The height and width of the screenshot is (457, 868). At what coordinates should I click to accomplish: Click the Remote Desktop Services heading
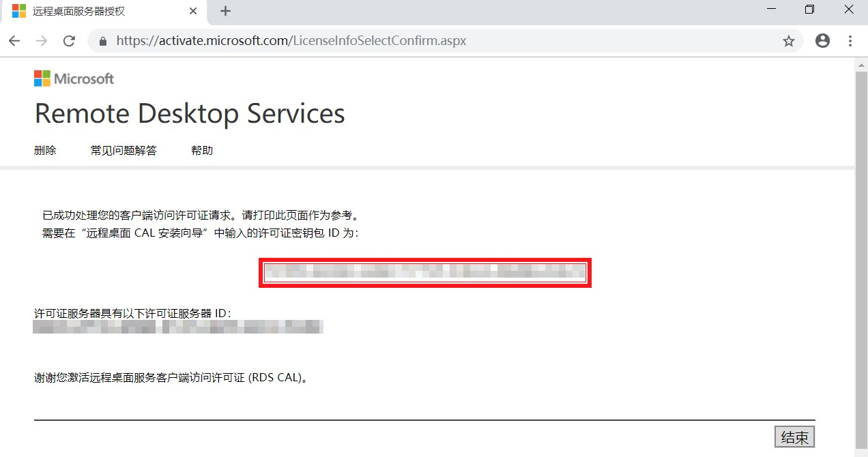[190, 113]
